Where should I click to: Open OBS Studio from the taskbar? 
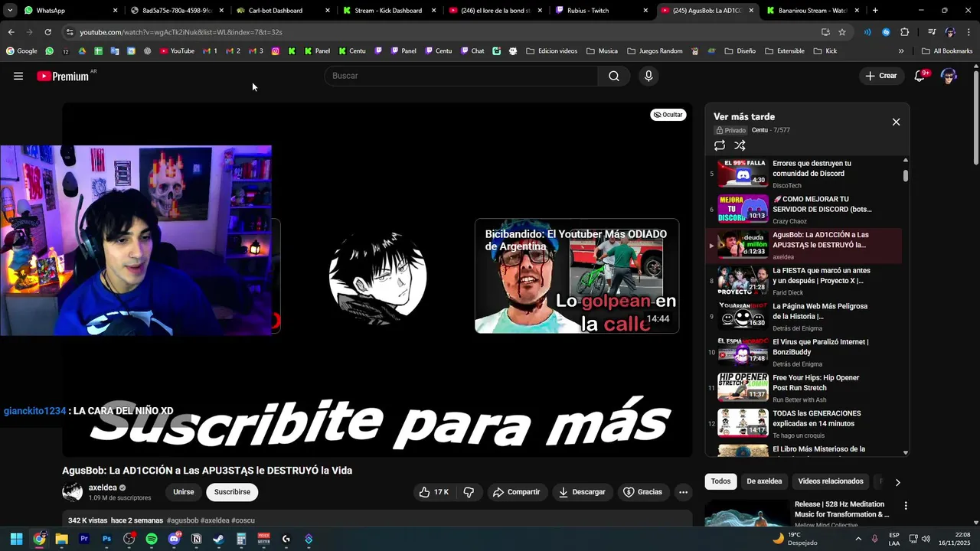(x=129, y=539)
